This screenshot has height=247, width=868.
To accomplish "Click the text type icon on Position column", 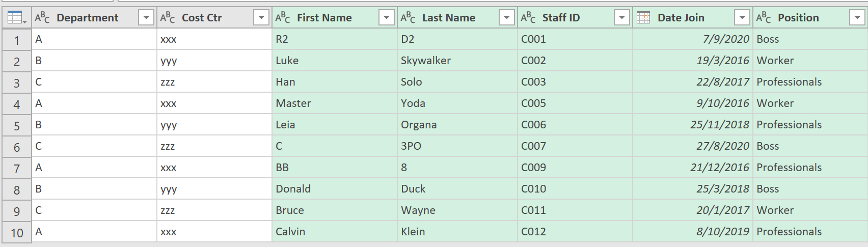I will pyautogui.click(x=764, y=18).
